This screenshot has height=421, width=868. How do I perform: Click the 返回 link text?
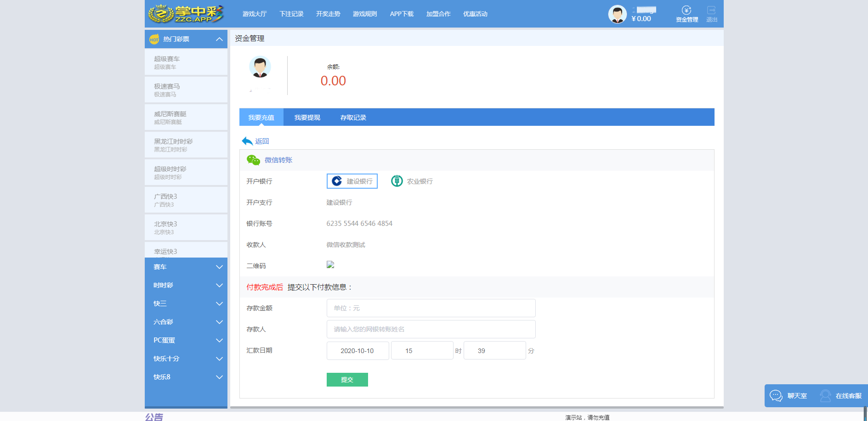[x=262, y=141]
